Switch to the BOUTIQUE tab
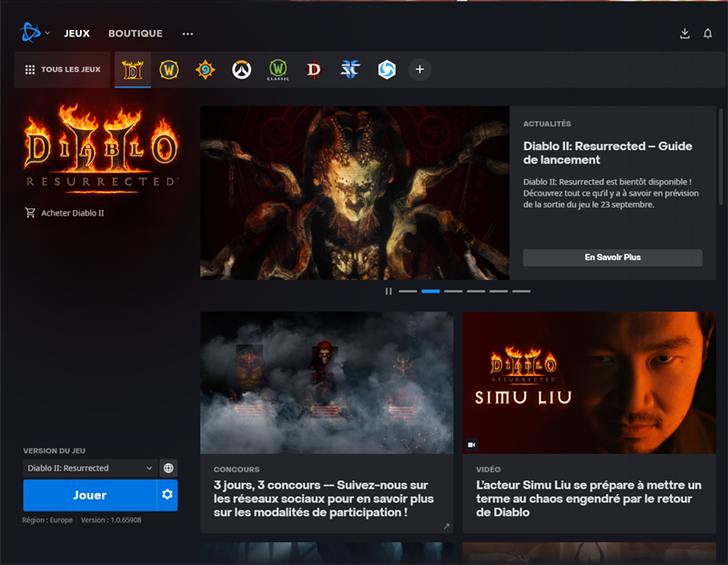The width and height of the screenshot is (728, 565). coord(135,33)
